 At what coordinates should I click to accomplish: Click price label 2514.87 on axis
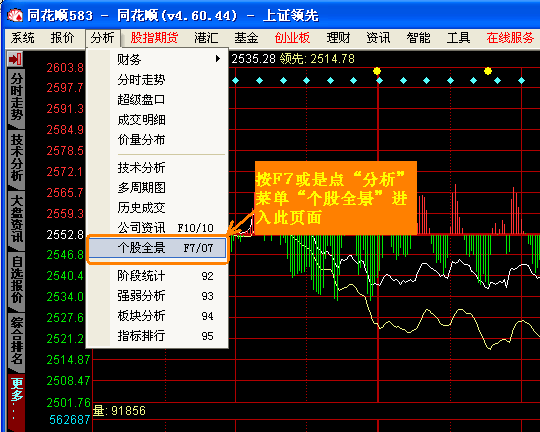(x=68, y=360)
